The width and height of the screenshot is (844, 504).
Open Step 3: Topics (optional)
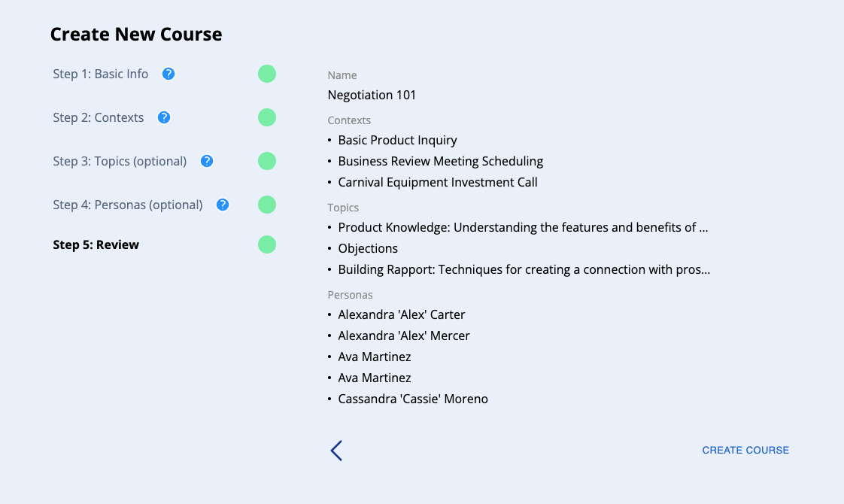tap(120, 161)
